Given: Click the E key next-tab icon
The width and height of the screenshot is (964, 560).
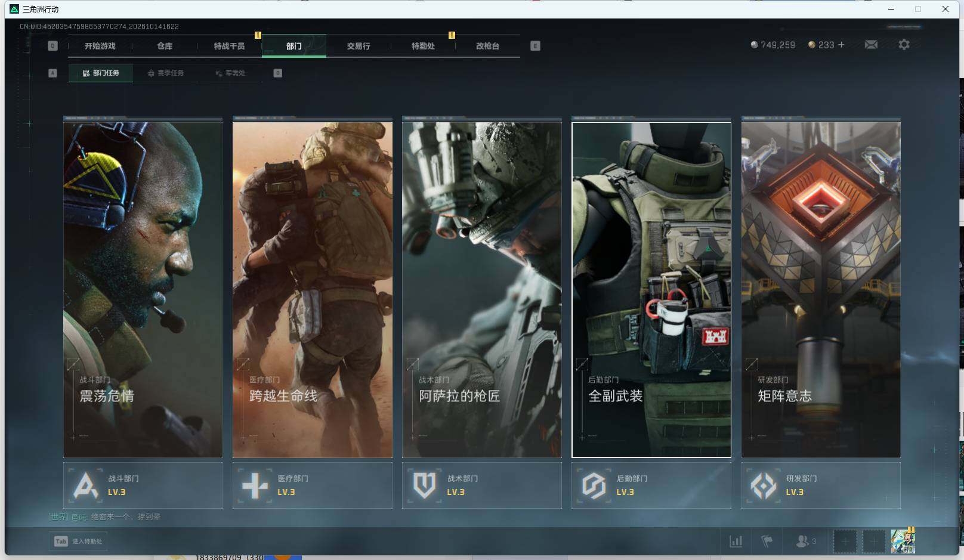Looking at the screenshot, I should (x=535, y=46).
